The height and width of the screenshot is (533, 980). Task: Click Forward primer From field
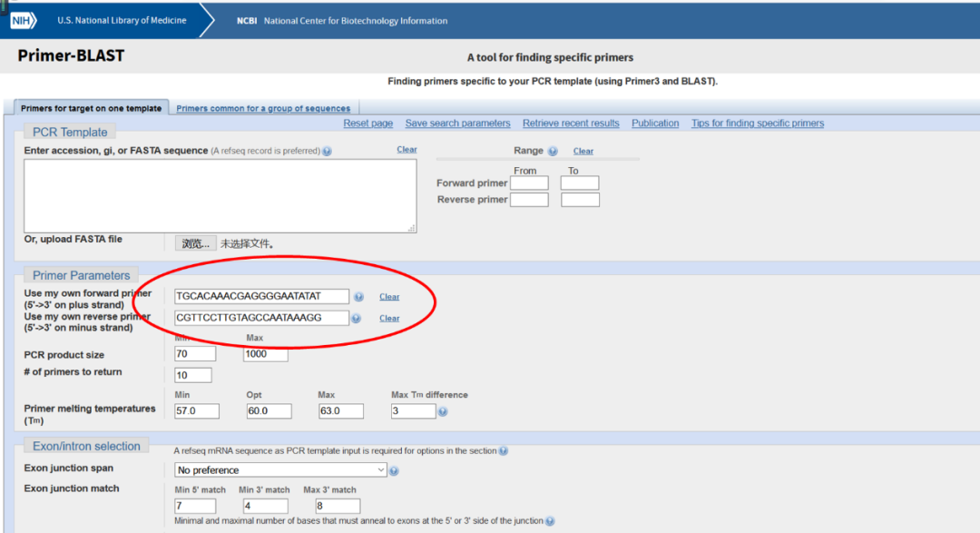tap(529, 183)
